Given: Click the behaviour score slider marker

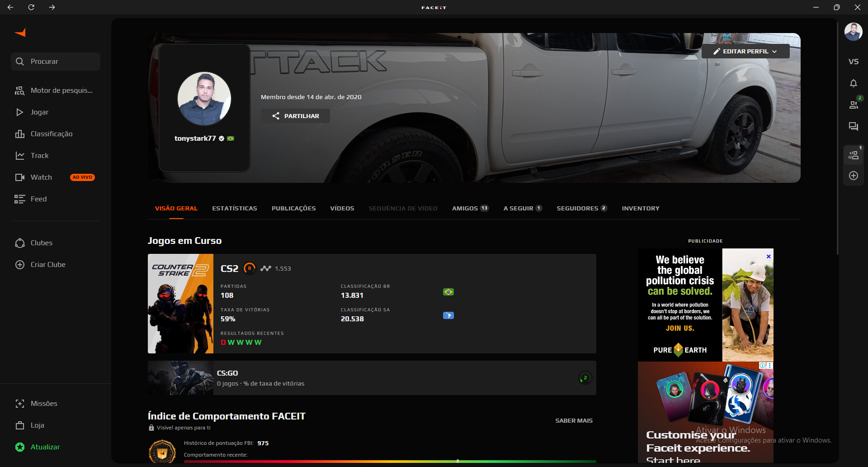Looking at the screenshot, I should point(458,461).
